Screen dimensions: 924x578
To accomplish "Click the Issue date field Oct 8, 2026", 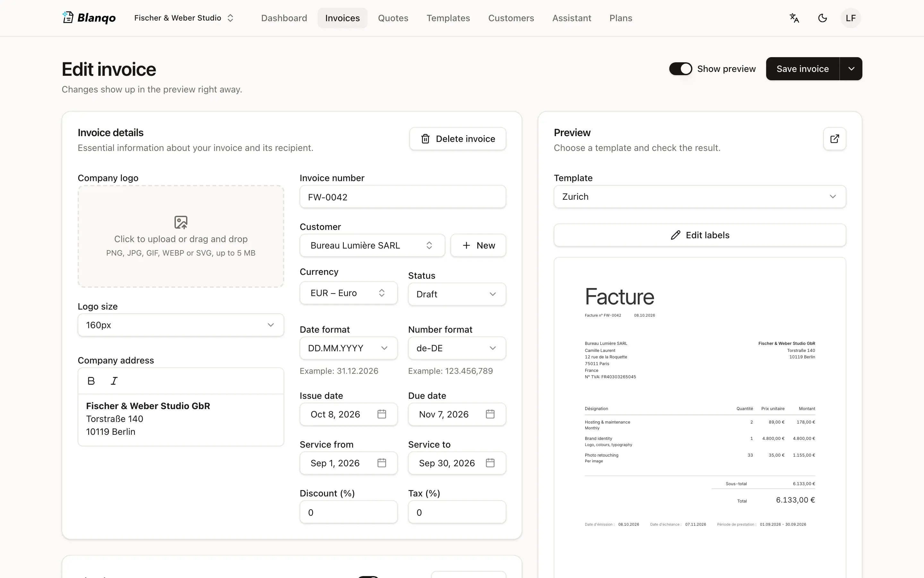I will 349,414.
